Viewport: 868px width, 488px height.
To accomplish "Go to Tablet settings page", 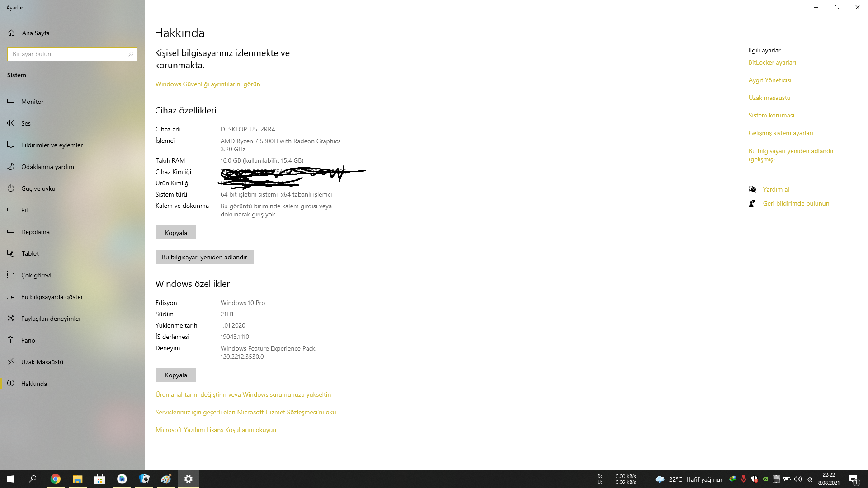I will coord(30,253).
